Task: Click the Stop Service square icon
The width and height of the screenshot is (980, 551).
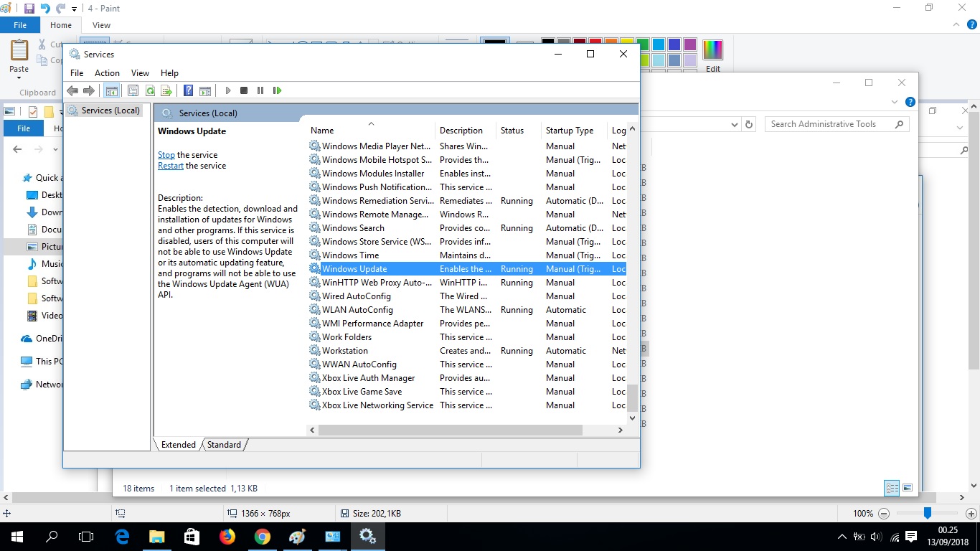Action: point(244,90)
